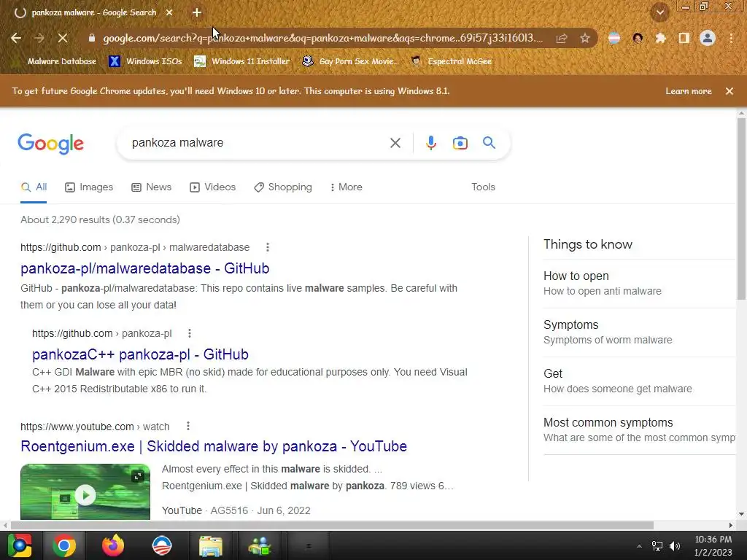747x560 pixels.
Task: Click the Google logo
Action: pos(50,144)
